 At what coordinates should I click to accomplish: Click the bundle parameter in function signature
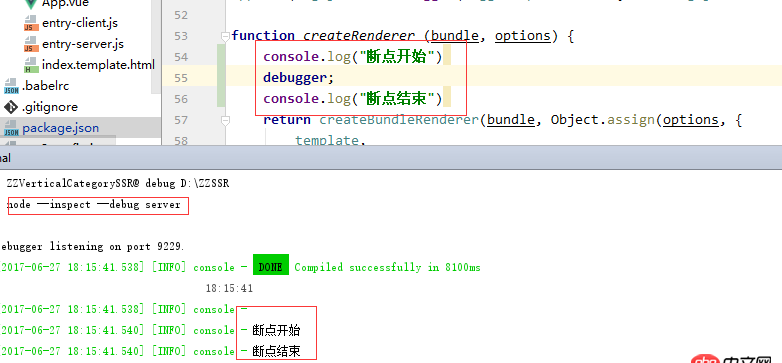pyautogui.click(x=454, y=36)
